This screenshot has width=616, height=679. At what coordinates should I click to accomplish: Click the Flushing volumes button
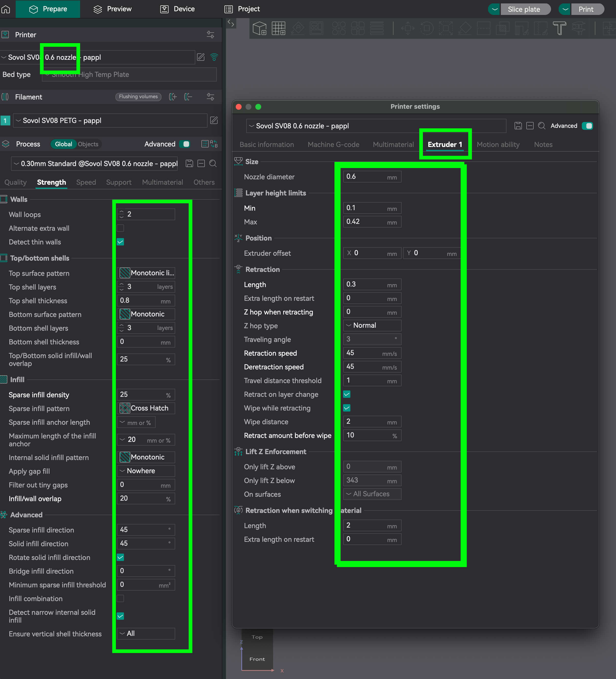pos(138,97)
